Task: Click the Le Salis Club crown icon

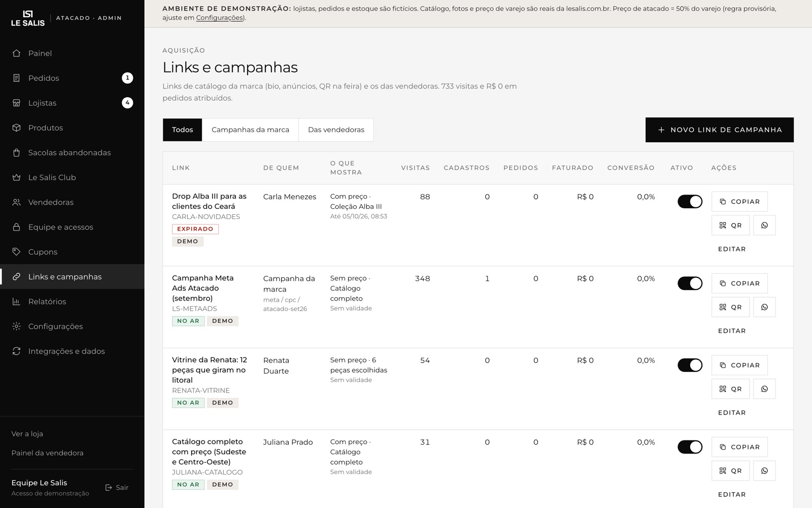Action: [16, 178]
